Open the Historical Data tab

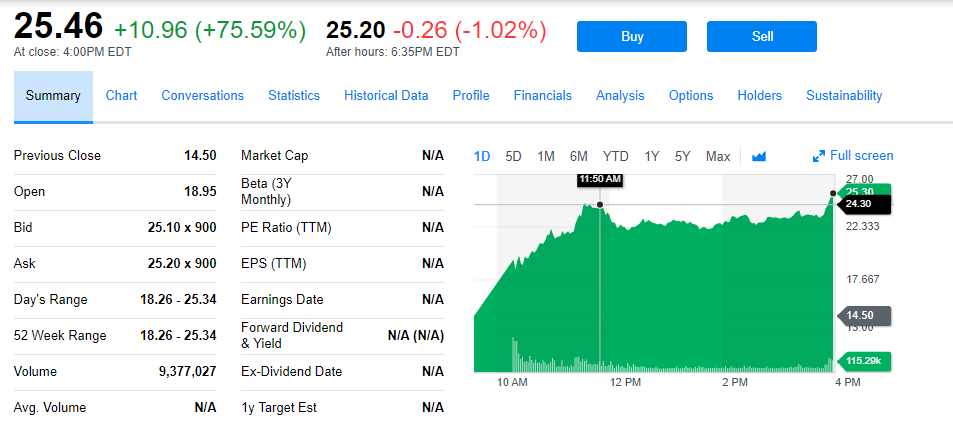point(386,96)
